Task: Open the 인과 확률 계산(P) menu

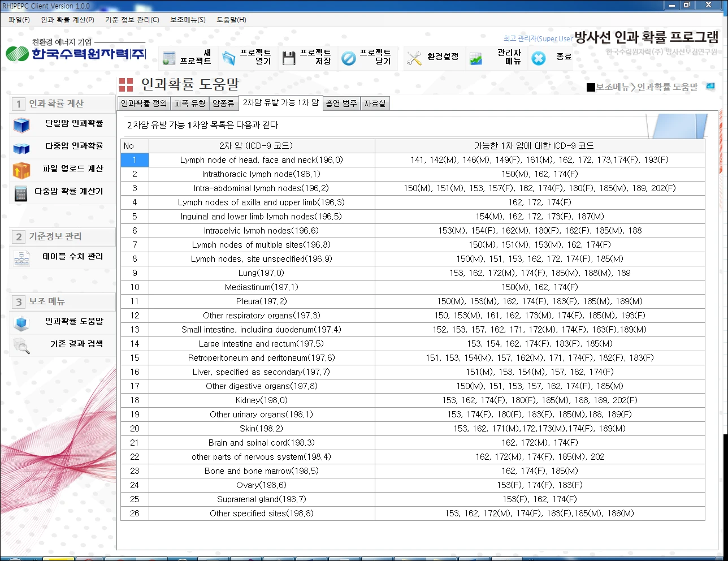Action: click(x=68, y=20)
